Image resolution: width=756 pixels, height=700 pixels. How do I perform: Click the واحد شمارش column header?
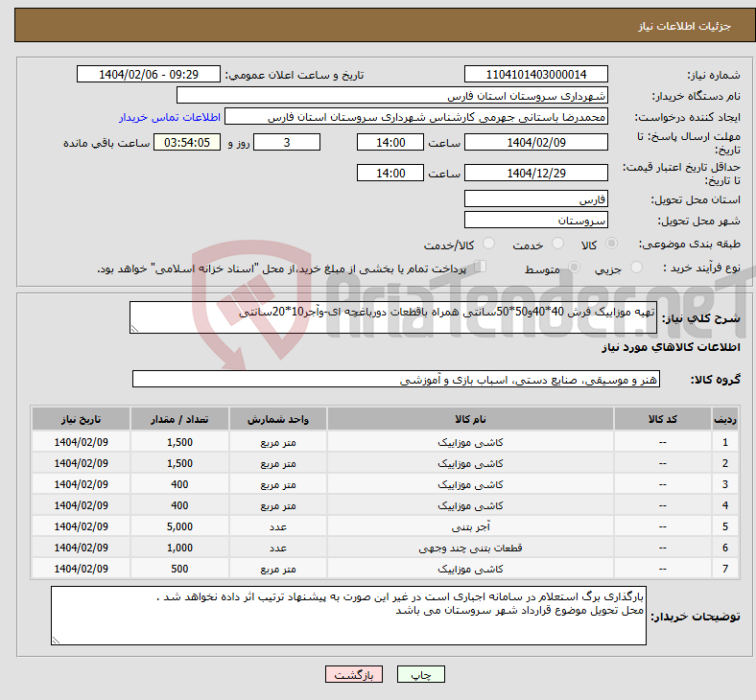[278, 419]
